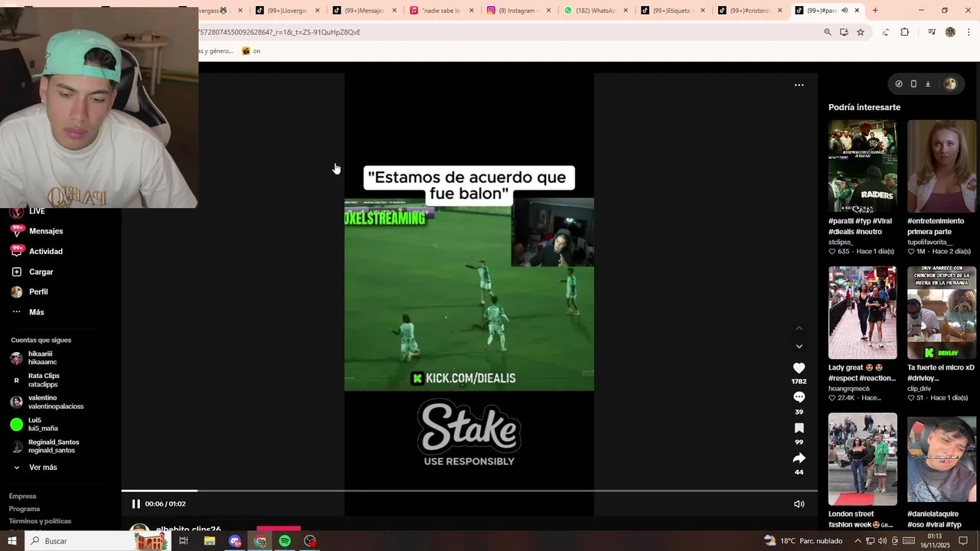980x551 pixels.
Task: Click the download desktop app icon
Action: (x=927, y=84)
